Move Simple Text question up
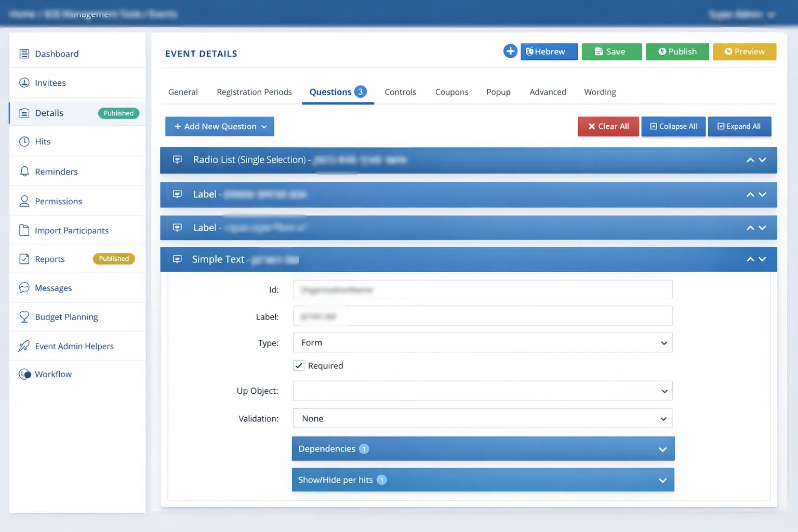Screen dimensions: 798x532 pyautogui.click(x=750, y=259)
